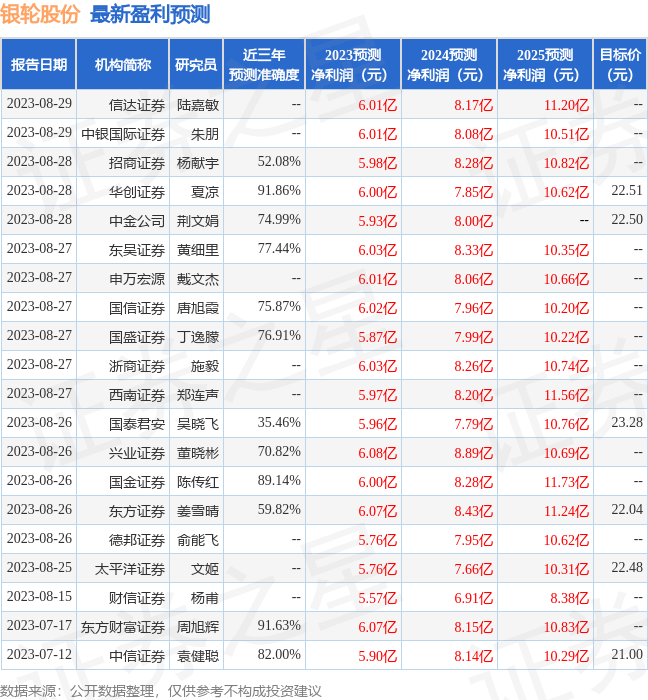Select the 机构简称 column header

(x=123, y=64)
